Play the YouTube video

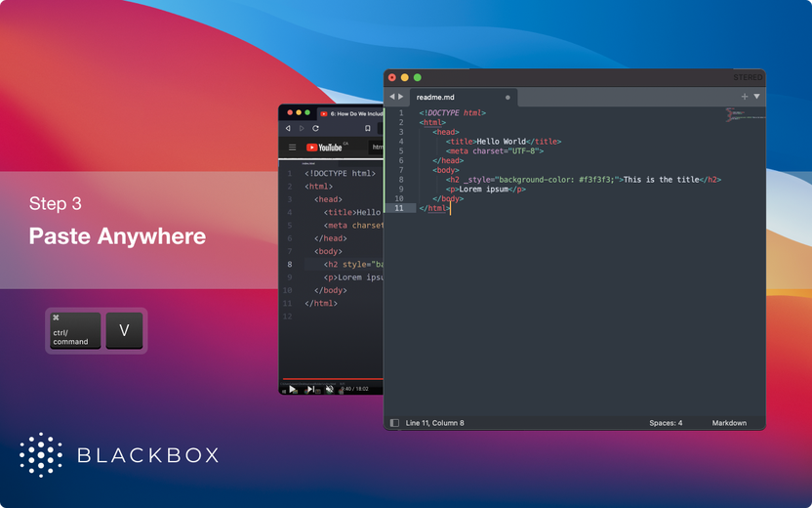tap(293, 389)
